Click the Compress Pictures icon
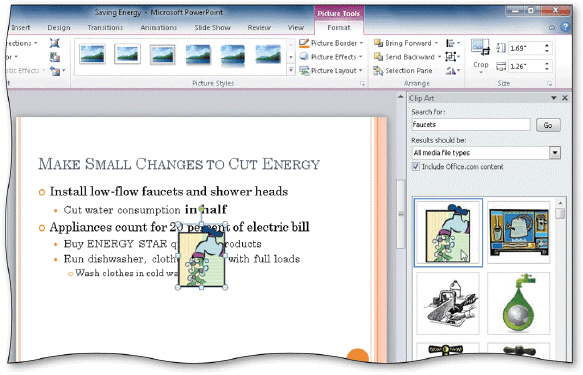Image resolution: width=583 pixels, height=375 pixels. click(55, 43)
